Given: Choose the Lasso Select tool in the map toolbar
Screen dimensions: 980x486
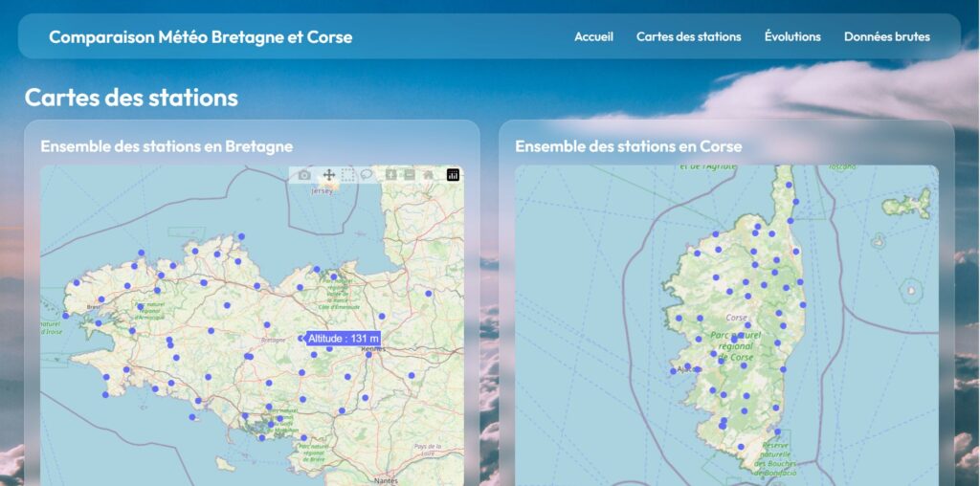Looking at the screenshot, I should point(367,175).
